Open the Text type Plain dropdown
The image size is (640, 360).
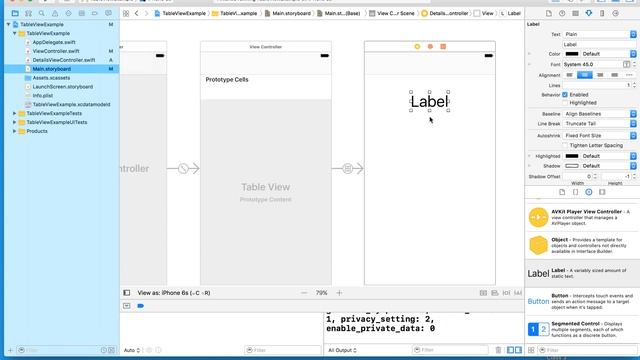pos(600,34)
